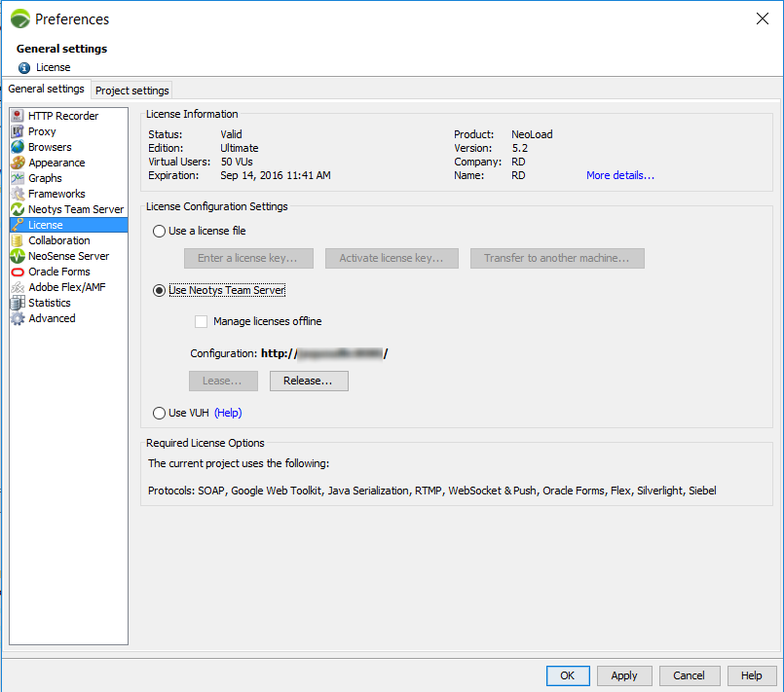Click the Statistics icon in sidebar
Image resolution: width=784 pixels, height=692 pixels.
18,303
